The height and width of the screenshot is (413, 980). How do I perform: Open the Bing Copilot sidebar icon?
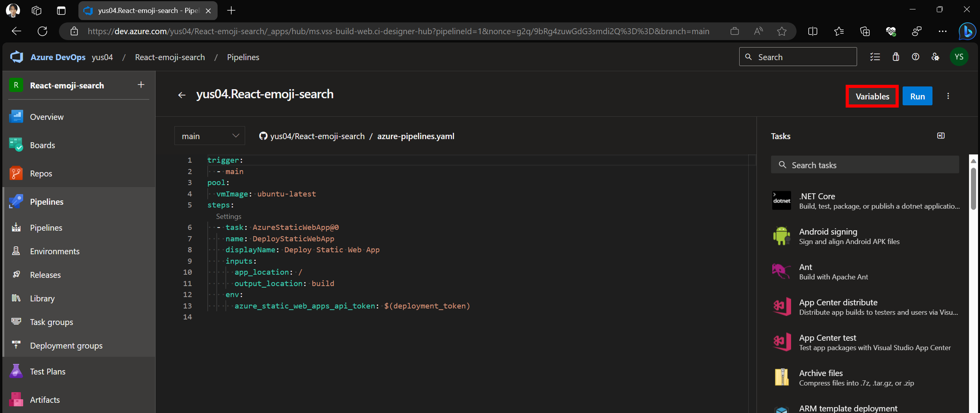click(x=967, y=31)
